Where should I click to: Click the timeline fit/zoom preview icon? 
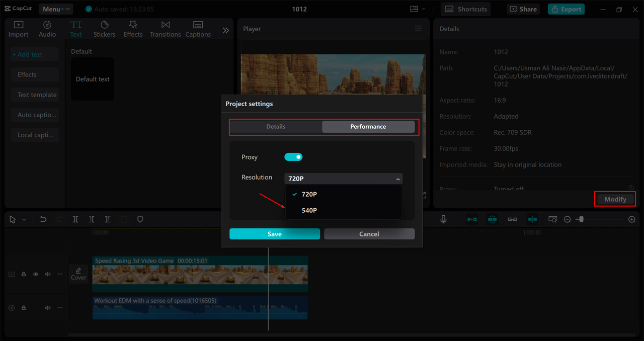pyautogui.click(x=553, y=219)
